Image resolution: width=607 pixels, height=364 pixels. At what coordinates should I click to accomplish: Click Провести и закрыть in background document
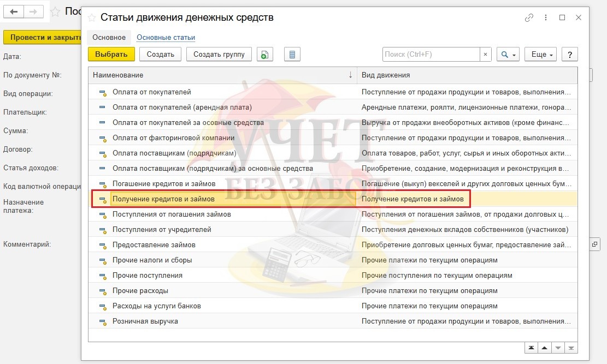43,37
